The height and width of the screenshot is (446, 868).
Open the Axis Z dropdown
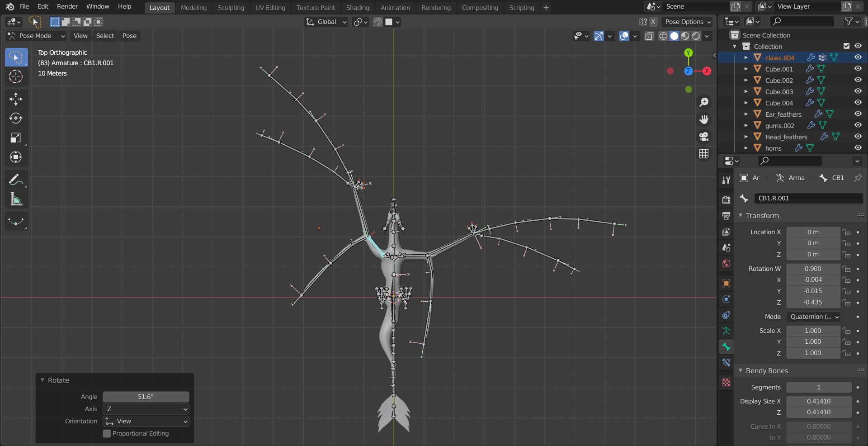point(146,409)
